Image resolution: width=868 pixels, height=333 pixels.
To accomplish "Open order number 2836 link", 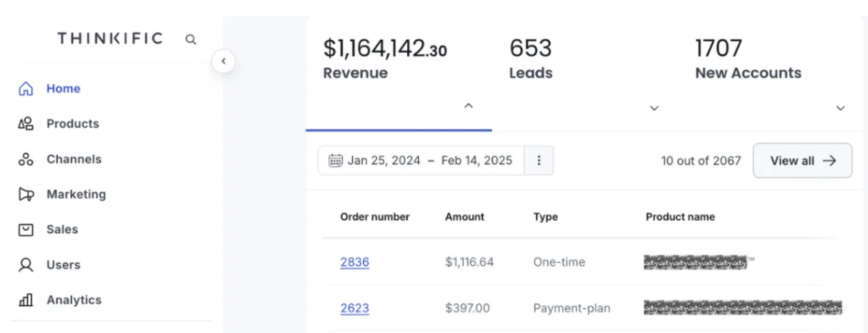I will 354,262.
